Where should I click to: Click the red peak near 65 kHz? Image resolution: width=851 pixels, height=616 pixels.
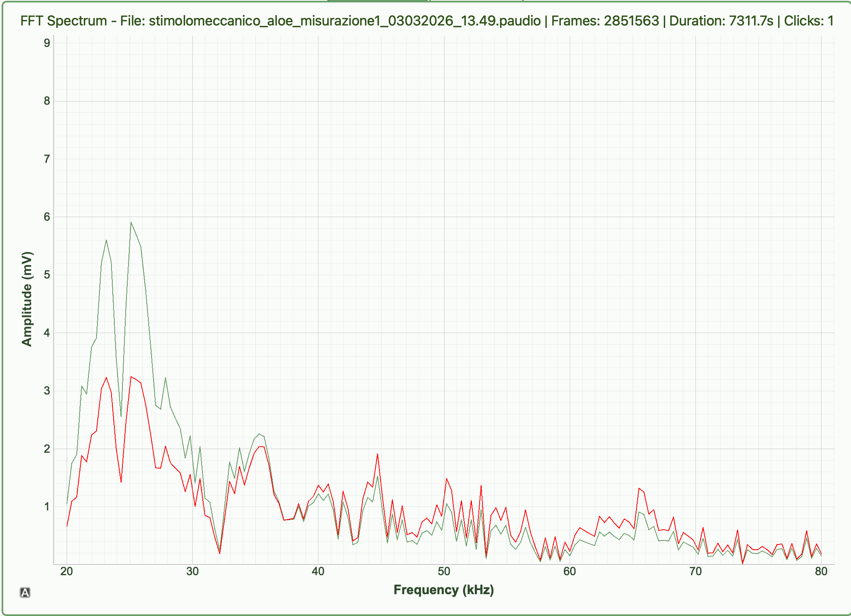coord(639,488)
